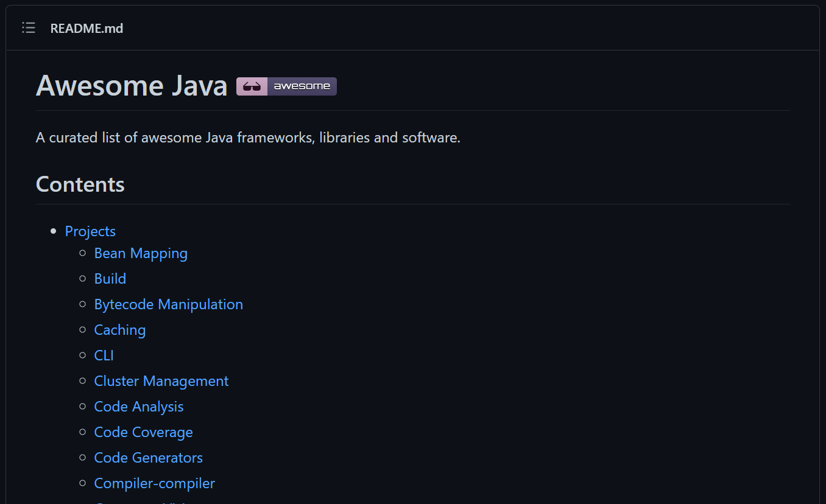Go to the Build section link
The height and width of the screenshot is (504, 826).
point(110,279)
